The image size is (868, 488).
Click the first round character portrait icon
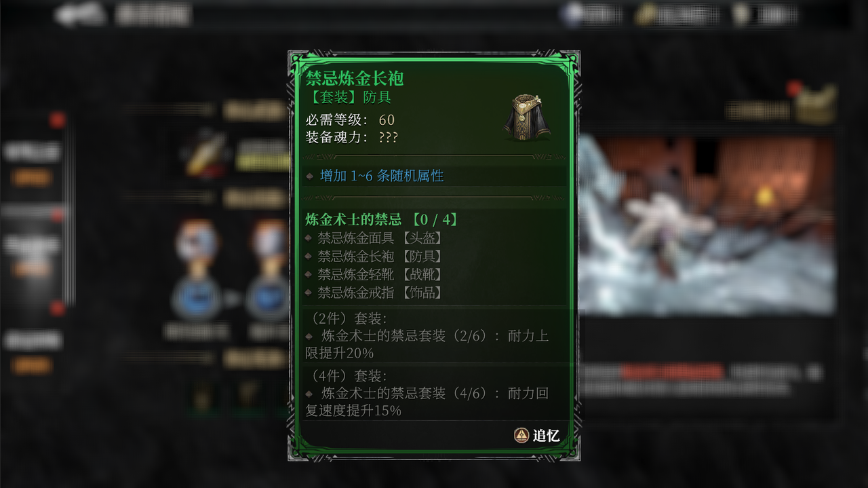[x=197, y=241]
